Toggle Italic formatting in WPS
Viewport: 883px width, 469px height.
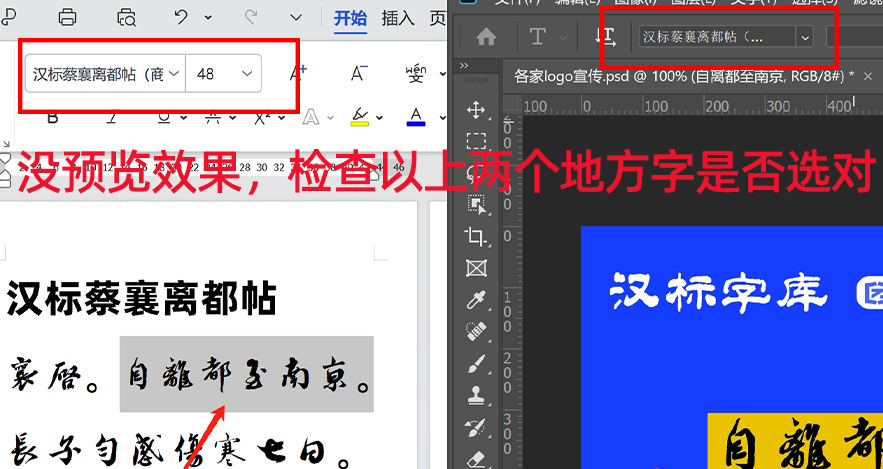pos(112,117)
